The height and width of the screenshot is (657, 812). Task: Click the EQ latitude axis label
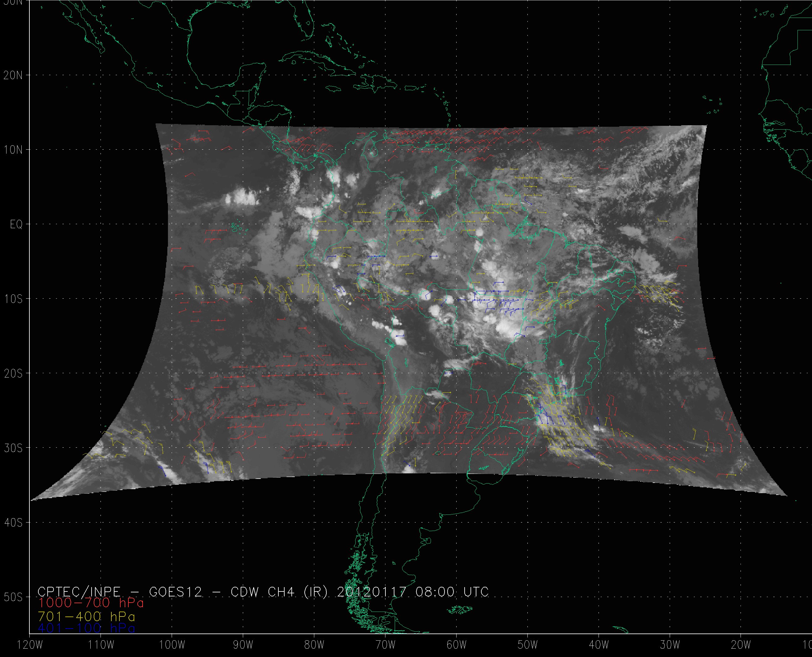point(16,225)
